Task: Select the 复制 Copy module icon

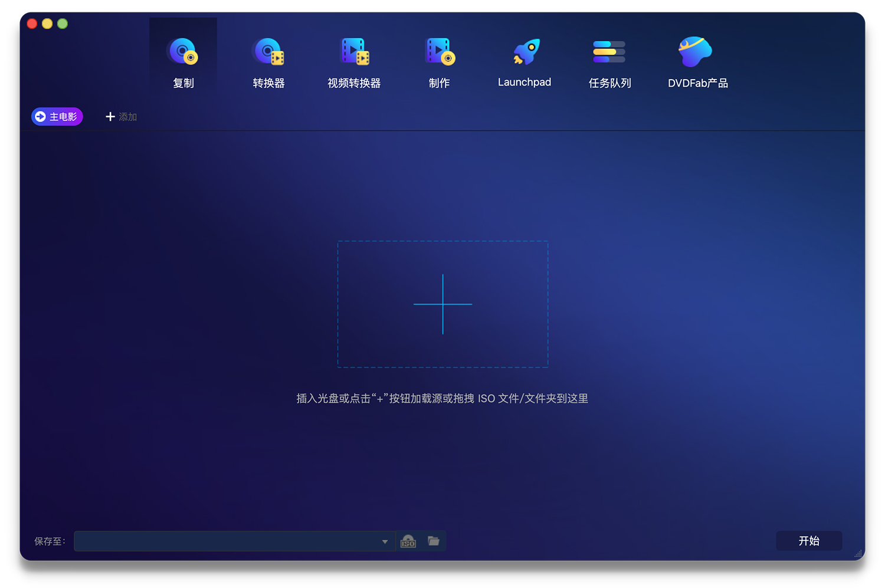Action: (183, 52)
